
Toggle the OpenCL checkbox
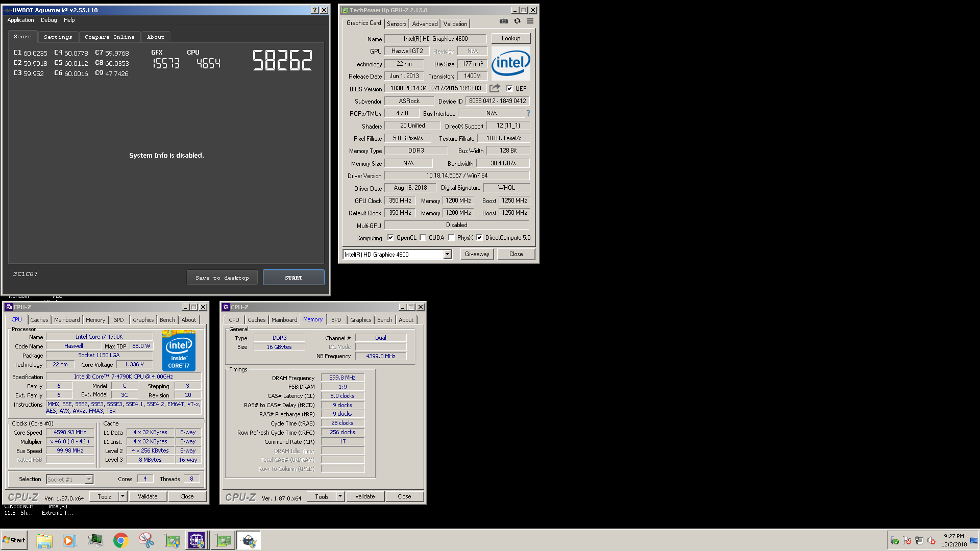coord(390,237)
